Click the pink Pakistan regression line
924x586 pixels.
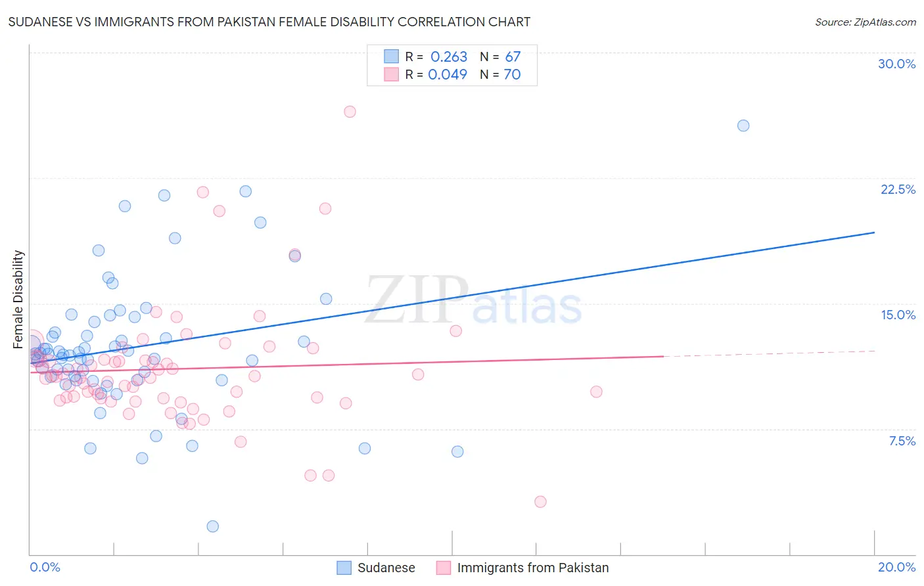[x=346, y=364]
